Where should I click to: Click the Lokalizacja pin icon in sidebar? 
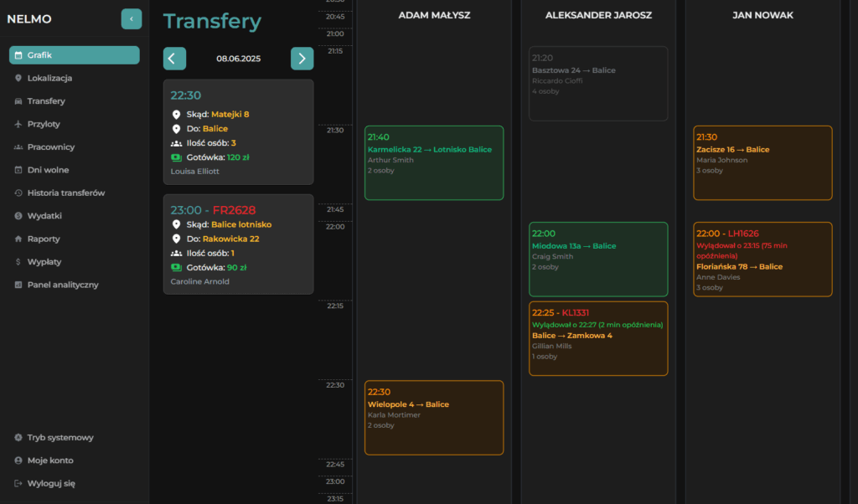(x=18, y=78)
